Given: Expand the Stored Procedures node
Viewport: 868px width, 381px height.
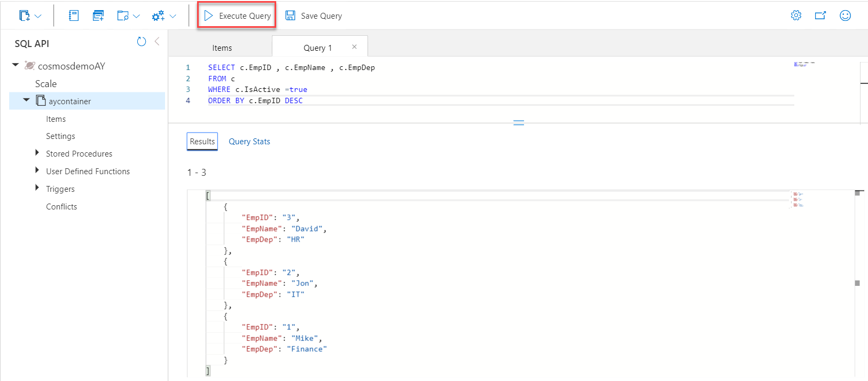Looking at the screenshot, I should coord(37,153).
